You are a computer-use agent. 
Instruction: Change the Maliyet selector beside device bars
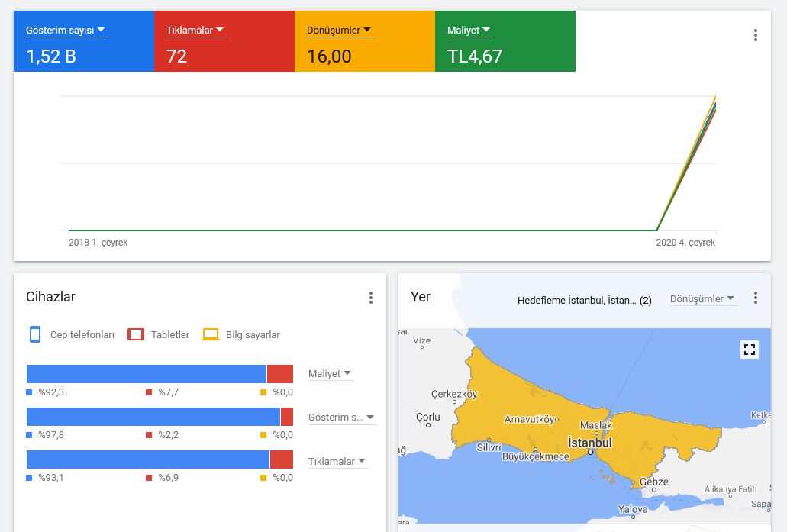(331, 374)
